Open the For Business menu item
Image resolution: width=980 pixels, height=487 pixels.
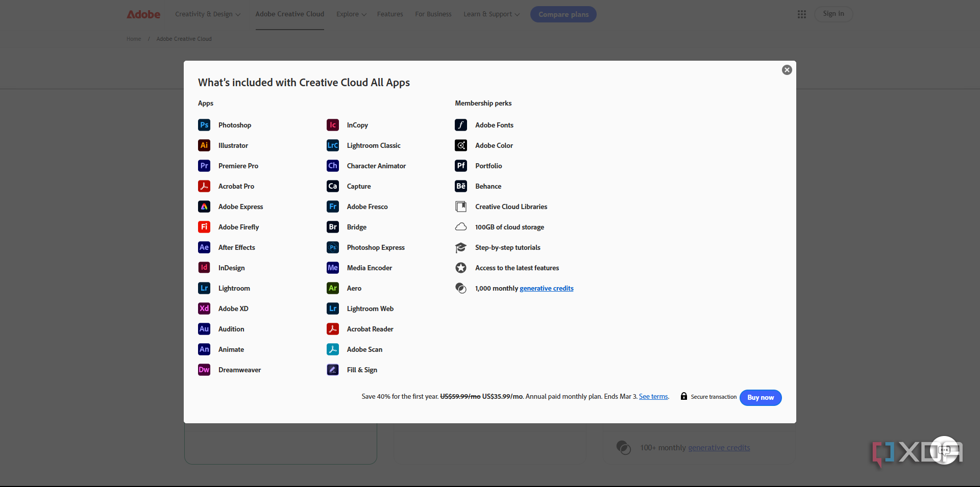click(433, 14)
